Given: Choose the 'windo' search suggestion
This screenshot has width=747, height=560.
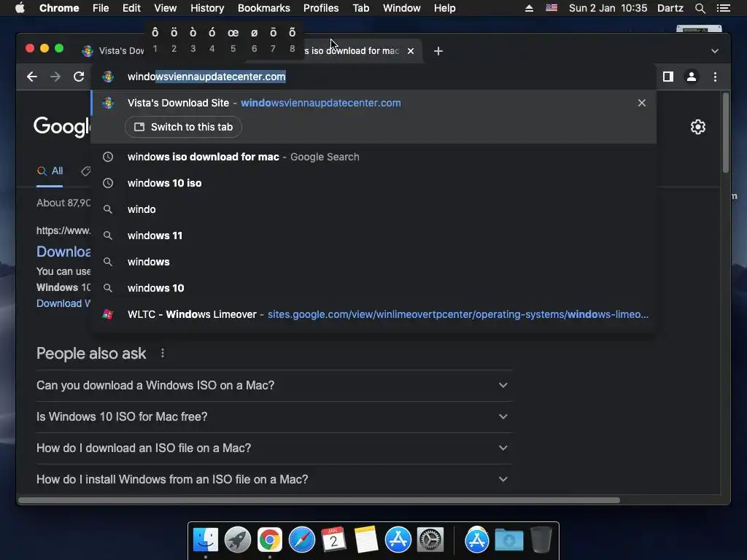Looking at the screenshot, I should pos(373,209).
